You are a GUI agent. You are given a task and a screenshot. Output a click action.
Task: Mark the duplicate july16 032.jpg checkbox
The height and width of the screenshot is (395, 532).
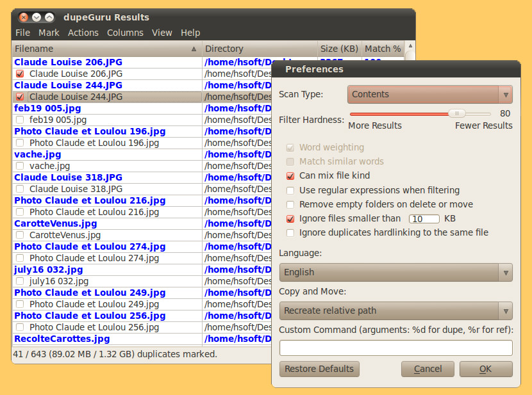20,281
